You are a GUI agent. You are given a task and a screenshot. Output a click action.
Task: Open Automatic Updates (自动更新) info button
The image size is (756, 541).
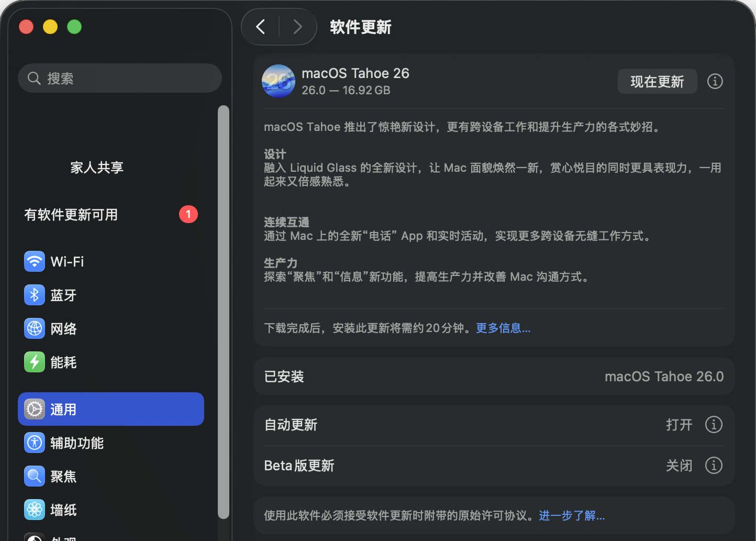[714, 425]
